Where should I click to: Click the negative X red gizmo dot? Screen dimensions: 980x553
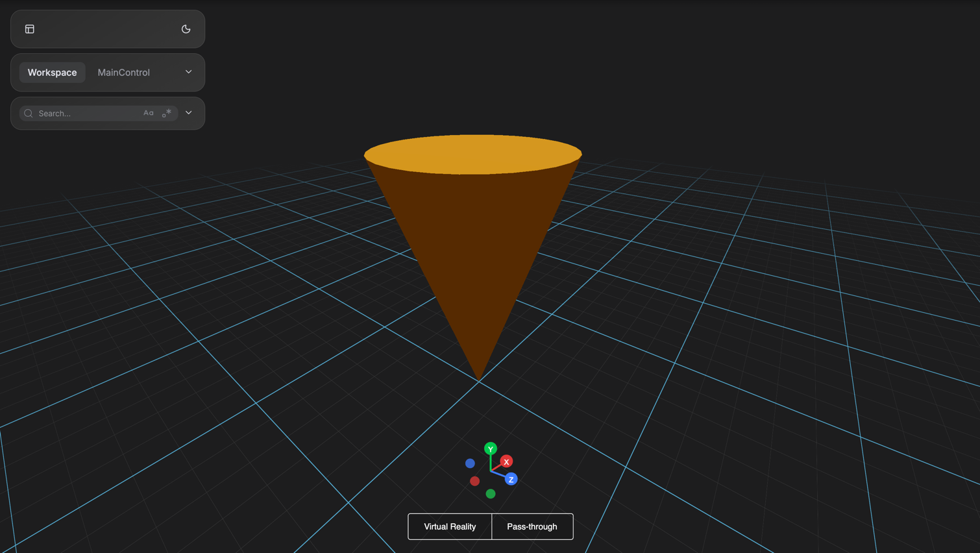pyautogui.click(x=475, y=481)
